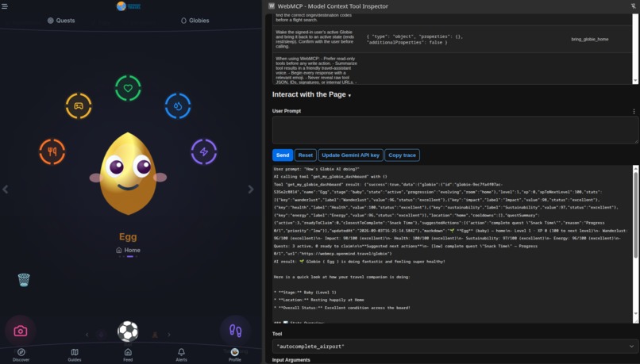Click the trace output scrollbar

(x=635, y=215)
